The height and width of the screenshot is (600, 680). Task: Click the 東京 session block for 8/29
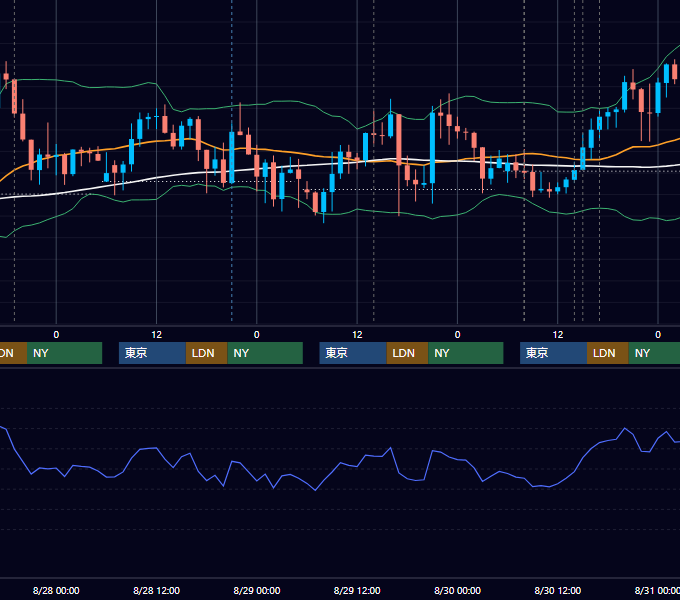click(353, 353)
